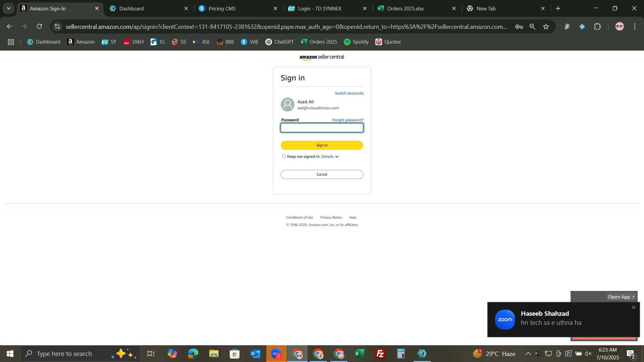Click the Cancel button
The height and width of the screenshot is (362, 644).
[322, 174]
